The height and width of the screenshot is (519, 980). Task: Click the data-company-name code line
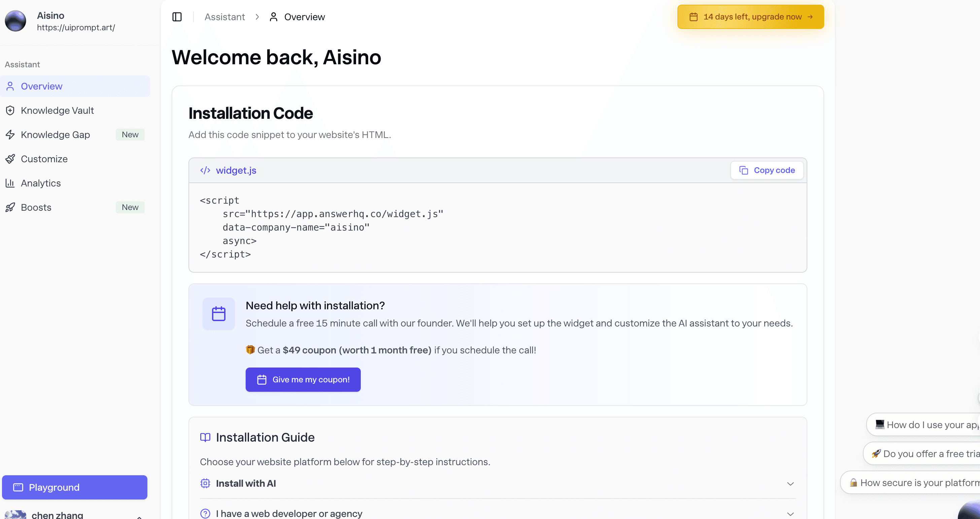click(296, 227)
